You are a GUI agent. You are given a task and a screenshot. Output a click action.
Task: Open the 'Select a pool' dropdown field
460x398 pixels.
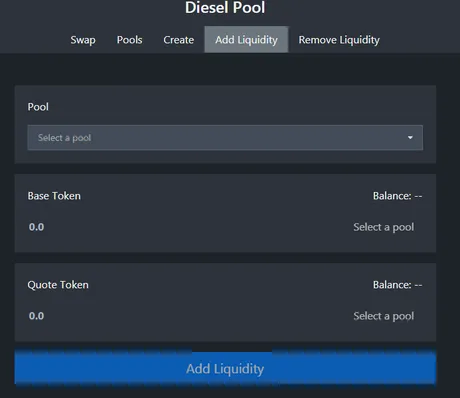[x=225, y=138]
